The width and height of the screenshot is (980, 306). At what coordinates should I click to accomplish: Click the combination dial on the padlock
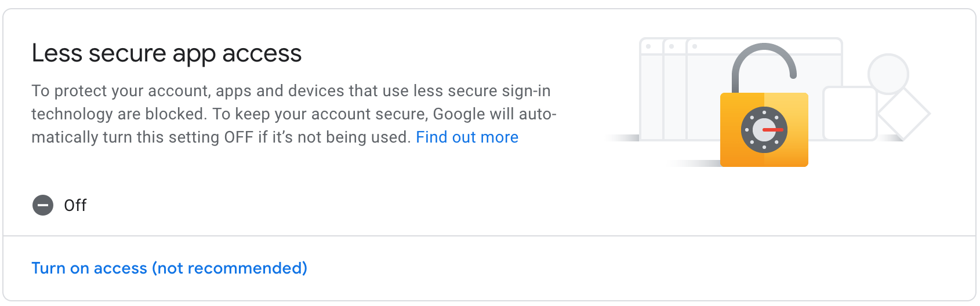pyautogui.click(x=764, y=130)
